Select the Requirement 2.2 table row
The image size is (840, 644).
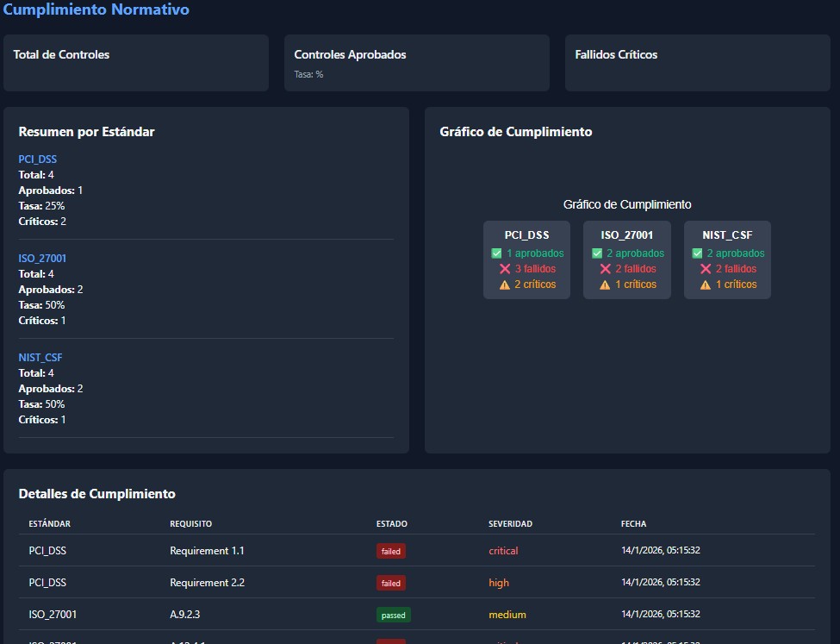click(x=207, y=583)
